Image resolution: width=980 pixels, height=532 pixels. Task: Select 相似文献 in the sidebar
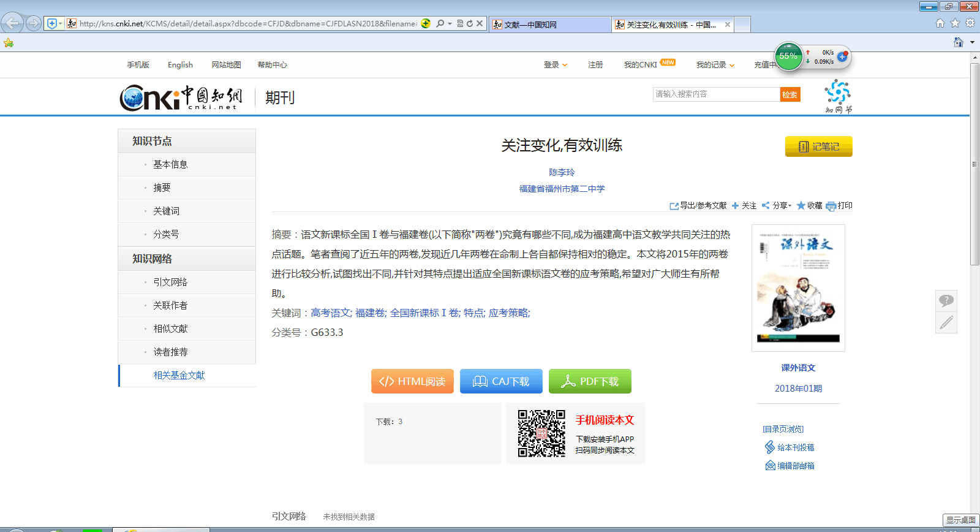pyautogui.click(x=170, y=329)
